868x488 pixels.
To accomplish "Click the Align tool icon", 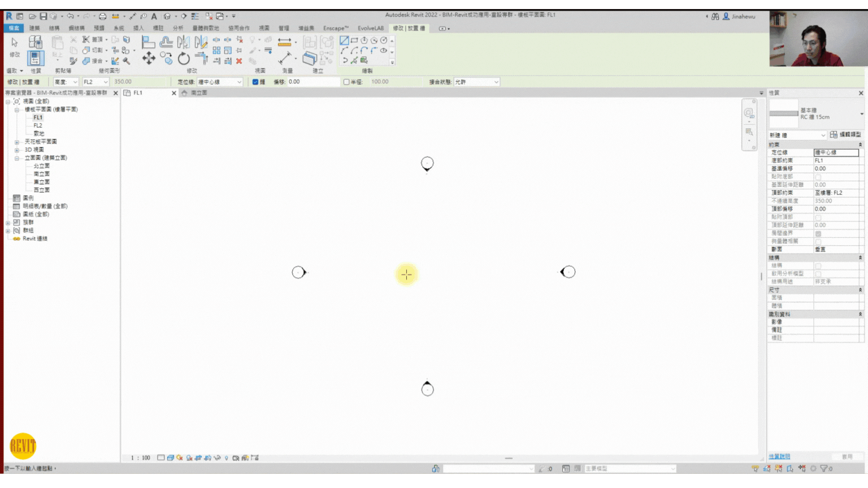I will [x=148, y=42].
